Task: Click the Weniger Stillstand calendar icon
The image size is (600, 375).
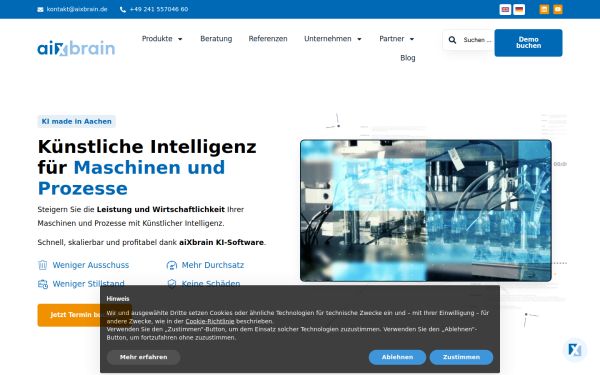Action: [42, 284]
